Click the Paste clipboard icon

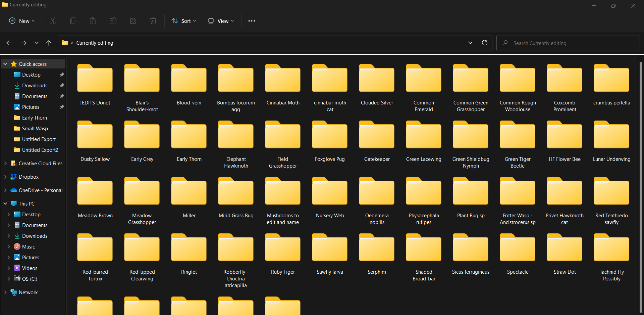tap(93, 21)
